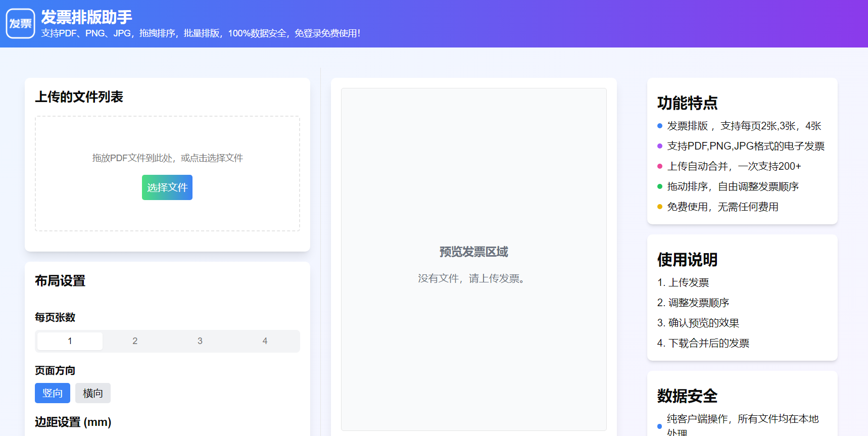The height and width of the screenshot is (436, 868).
Task: Choose 横向 landscape orientation
Action: coord(93,393)
